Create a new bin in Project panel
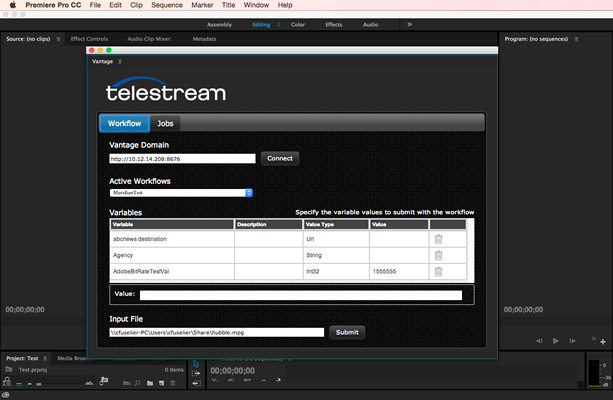This screenshot has height=400, width=613. click(x=150, y=383)
